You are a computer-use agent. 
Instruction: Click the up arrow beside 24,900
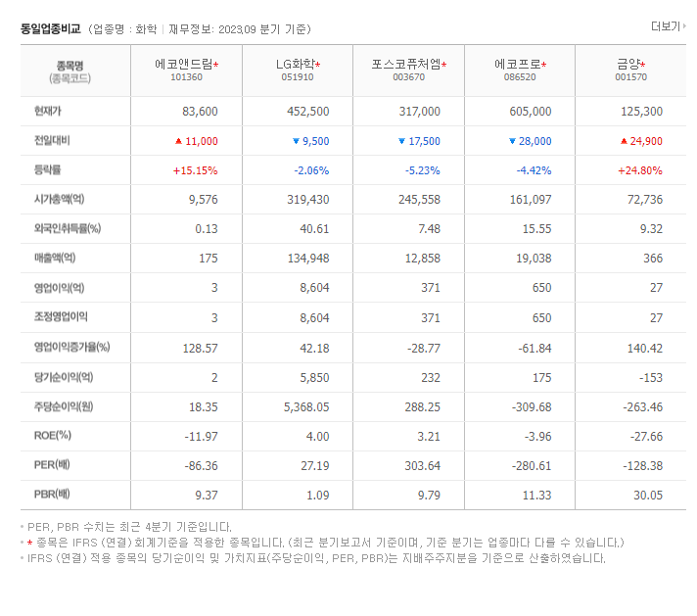point(624,141)
